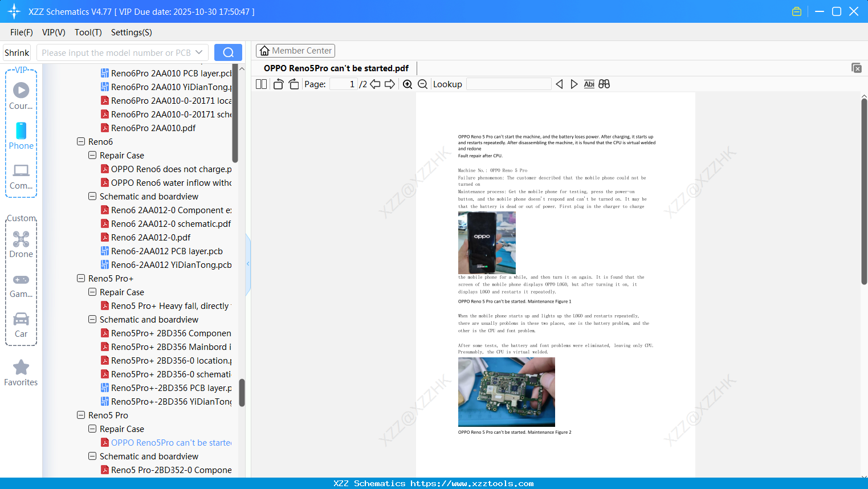Open Reno6Pro 2AA010 YiDianTong file

pos(166,87)
